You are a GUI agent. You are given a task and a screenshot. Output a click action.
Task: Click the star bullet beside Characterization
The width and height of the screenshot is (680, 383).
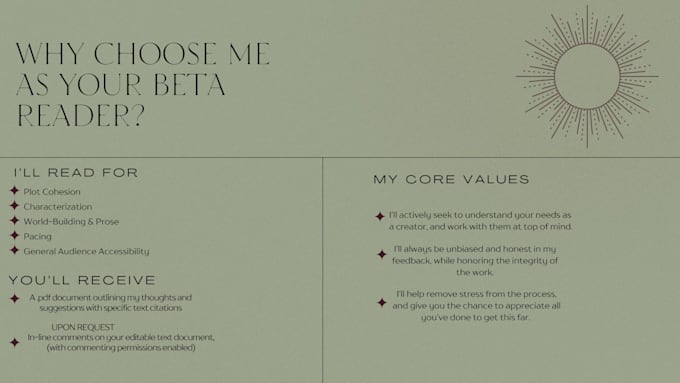point(14,206)
